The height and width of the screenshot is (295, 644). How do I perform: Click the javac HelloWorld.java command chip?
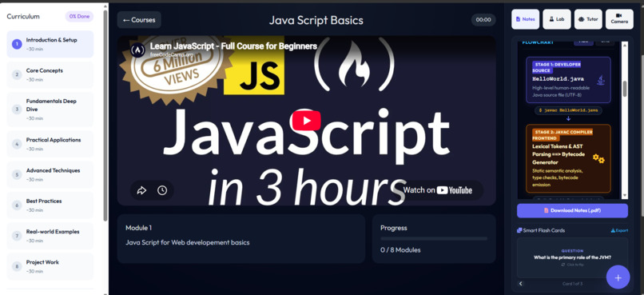[x=568, y=110]
